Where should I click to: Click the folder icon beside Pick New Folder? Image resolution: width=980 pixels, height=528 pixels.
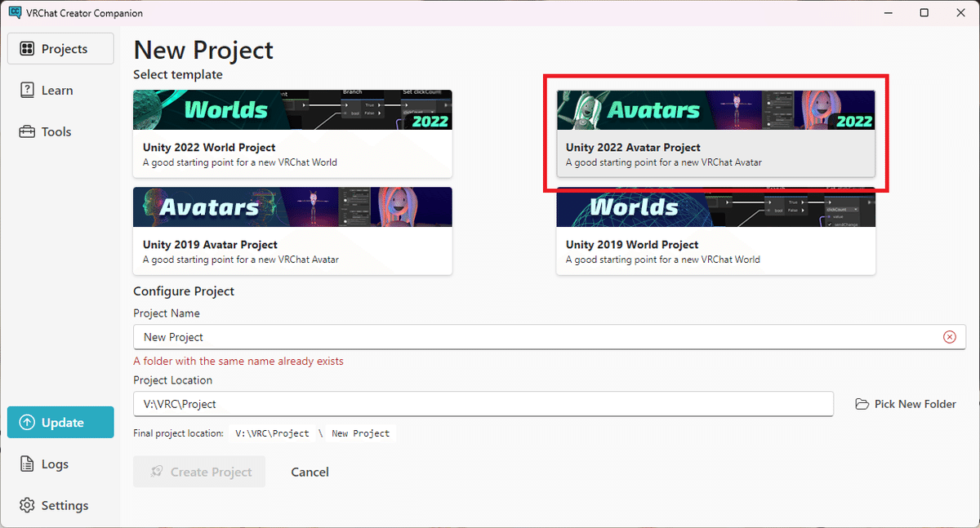point(862,404)
